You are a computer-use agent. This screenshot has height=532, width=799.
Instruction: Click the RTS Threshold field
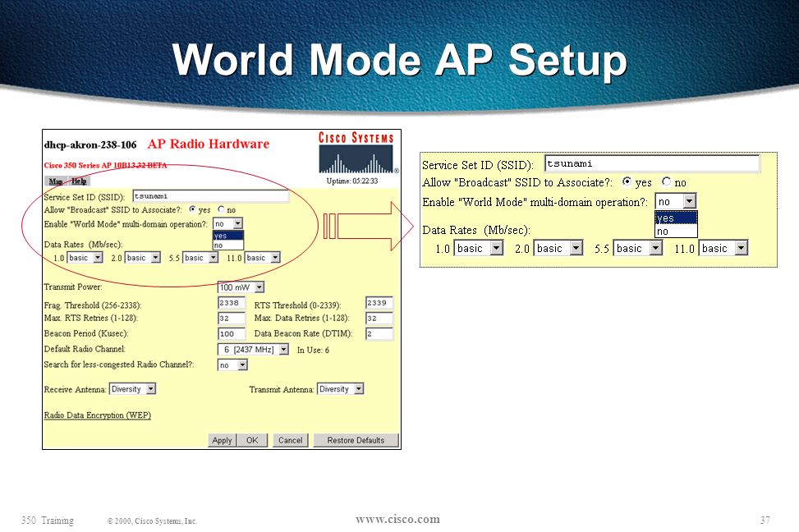click(x=379, y=303)
